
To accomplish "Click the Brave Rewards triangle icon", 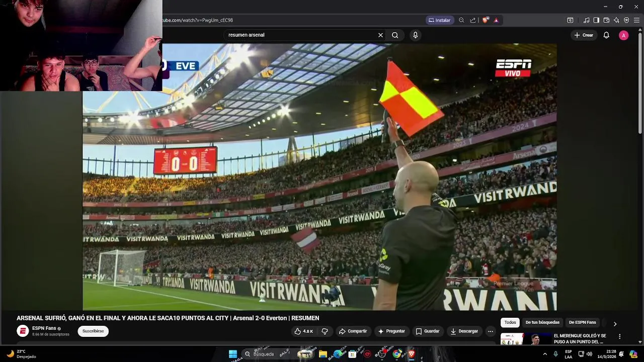I will coord(496,20).
